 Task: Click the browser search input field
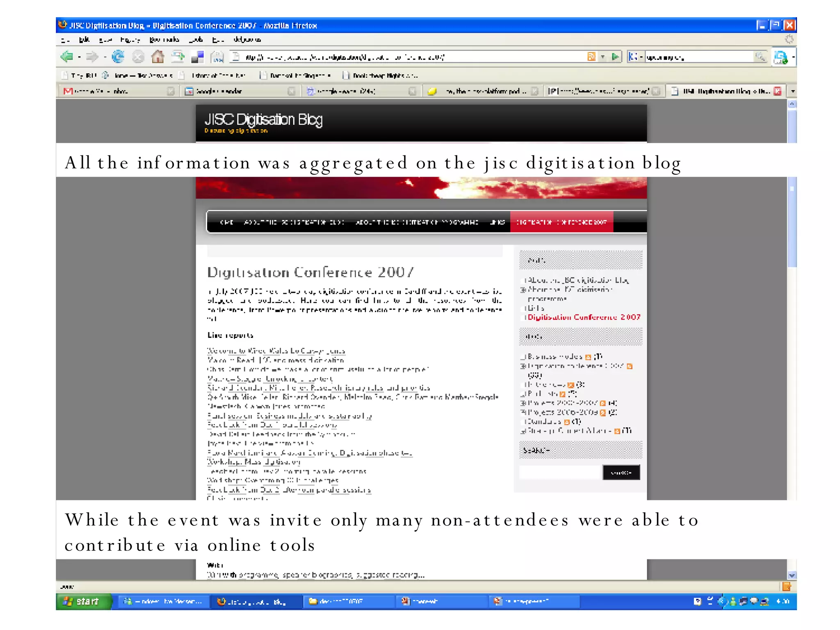coord(700,57)
